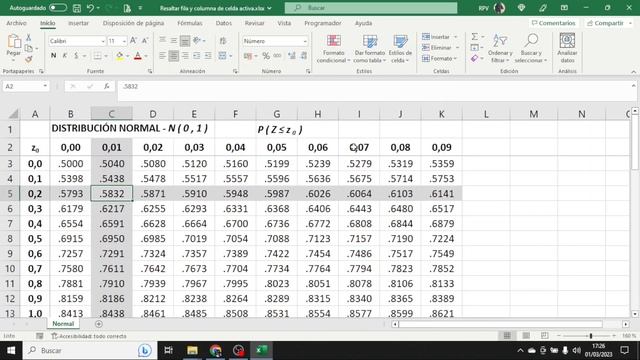Toggle bold N formatting
This screenshot has height=360, width=640.
[53, 56]
